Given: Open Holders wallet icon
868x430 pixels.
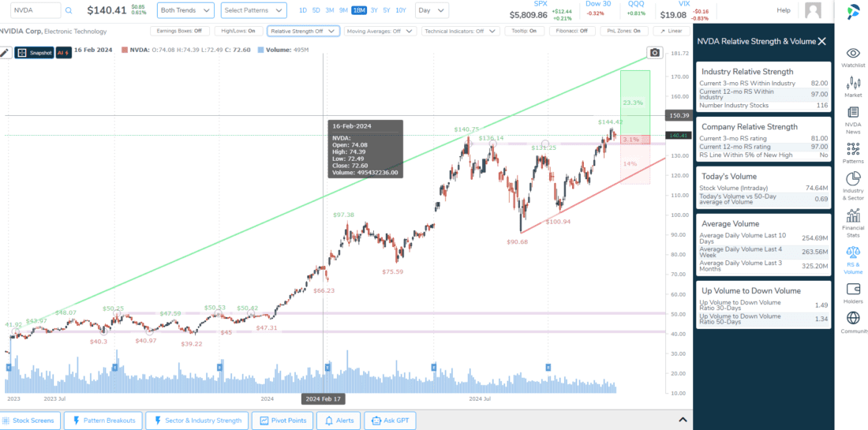Looking at the screenshot, I should [x=853, y=294].
